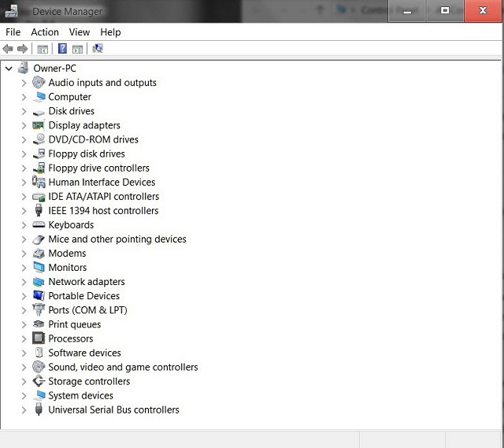The height and width of the screenshot is (448, 504).
Task: Open the View menu
Action: [x=80, y=32]
